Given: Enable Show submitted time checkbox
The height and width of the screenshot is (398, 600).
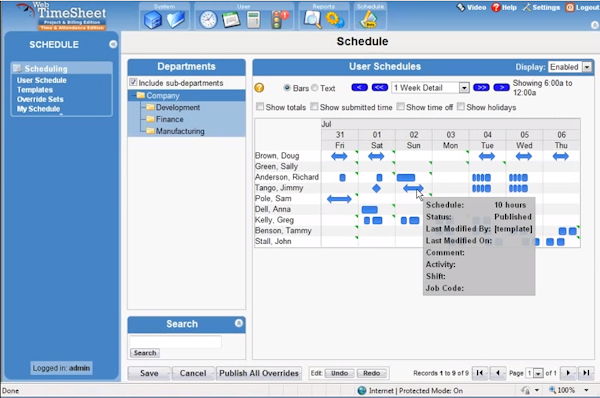Looking at the screenshot, I should [x=314, y=106].
